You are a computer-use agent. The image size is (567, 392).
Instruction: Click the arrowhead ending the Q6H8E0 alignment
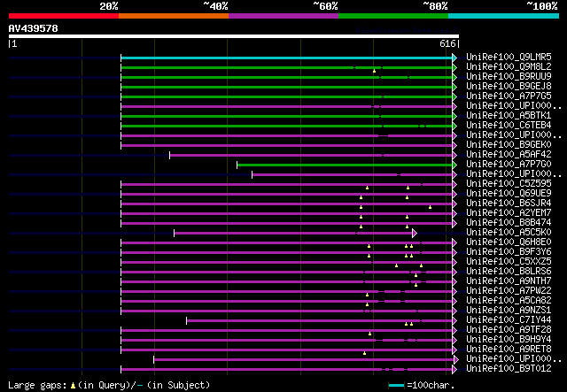coord(454,242)
